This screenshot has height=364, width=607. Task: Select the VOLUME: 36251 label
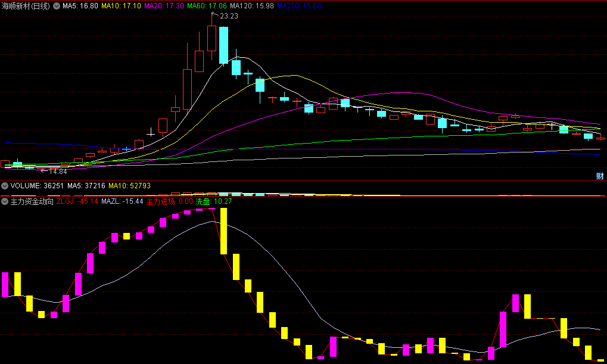pos(37,186)
